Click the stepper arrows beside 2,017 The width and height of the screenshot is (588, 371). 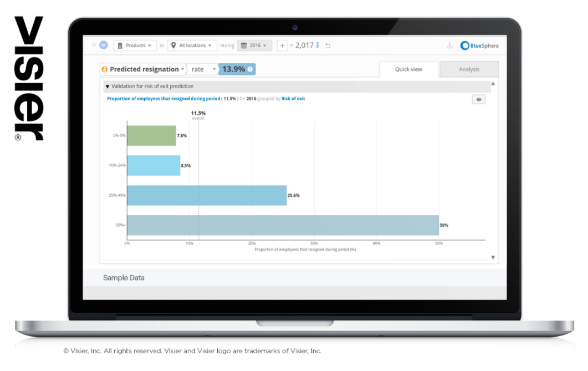pyautogui.click(x=316, y=45)
